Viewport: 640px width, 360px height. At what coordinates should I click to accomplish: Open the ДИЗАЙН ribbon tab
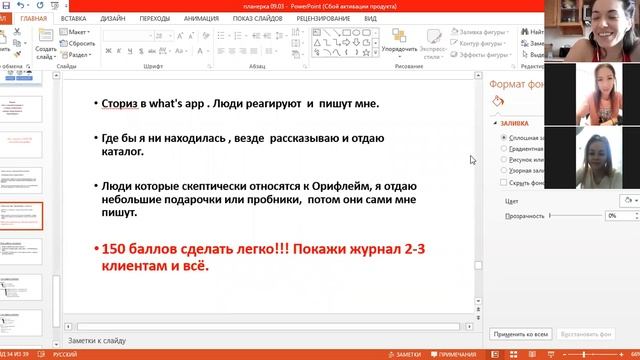click(113, 19)
